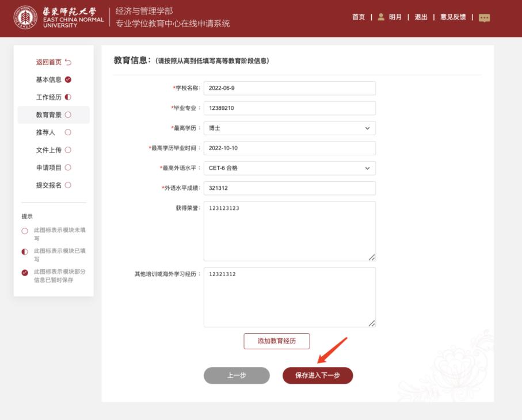Screen dimensions: 522x420
Task: Click the 专业学位教育中心在线申请系统 header text
Action: 173,24
